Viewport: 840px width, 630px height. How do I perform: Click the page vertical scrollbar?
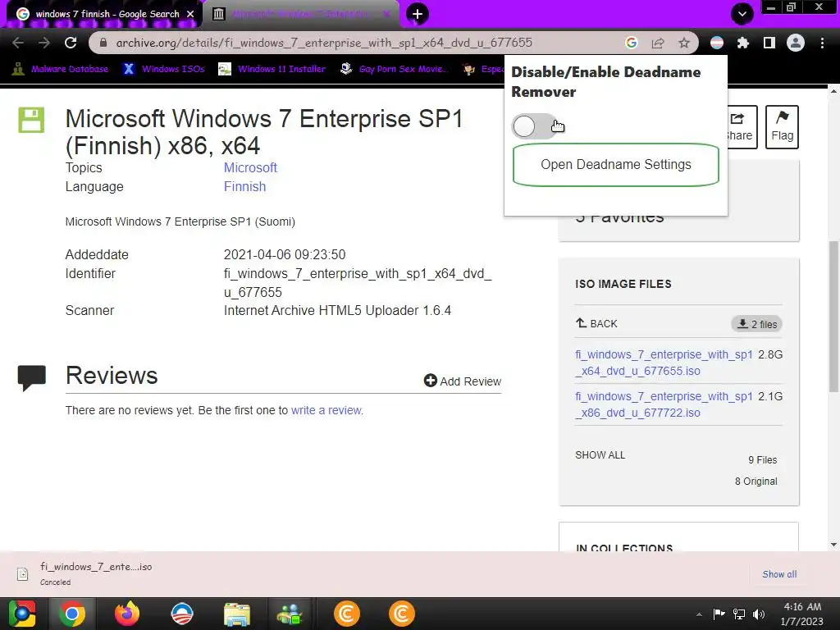pyautogui.click(x=833, y=316)
